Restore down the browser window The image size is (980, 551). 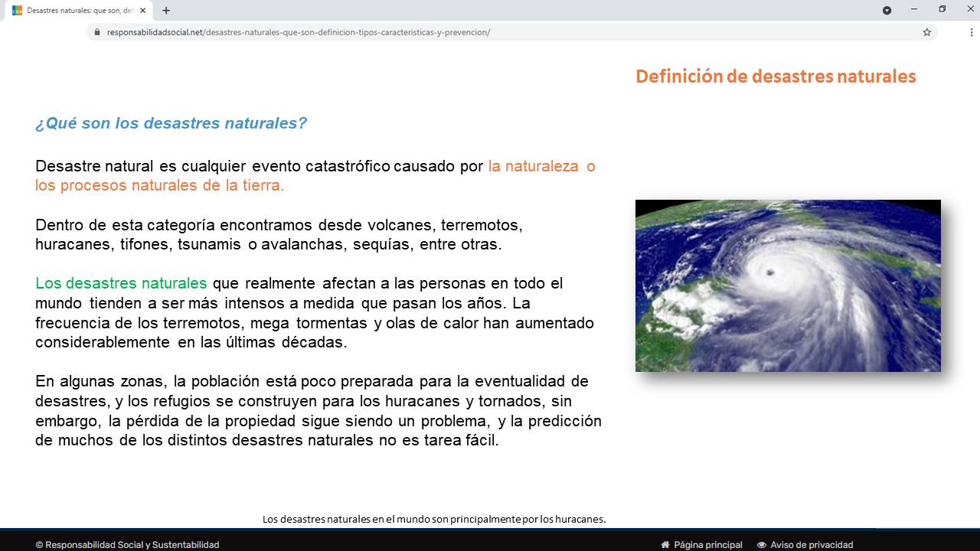(x=942, y=10)
